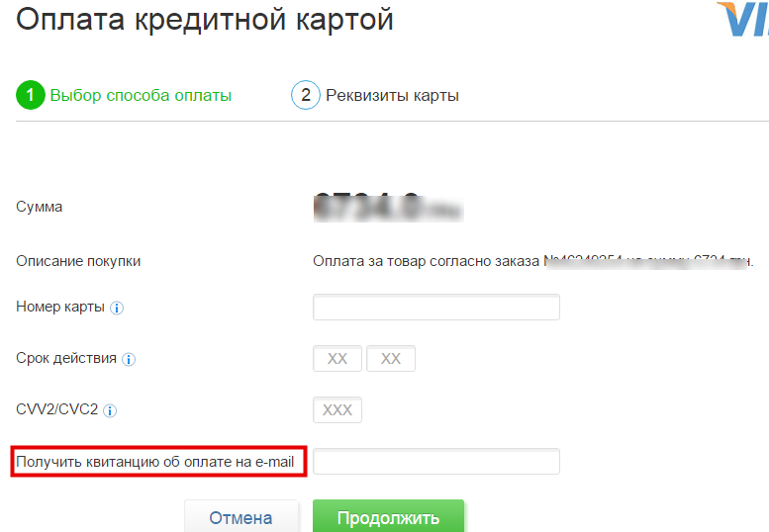This screenshot has width=769, height=532.
Task: Click the info icon beside Срок действия
Action: click(x=129, y=359)
